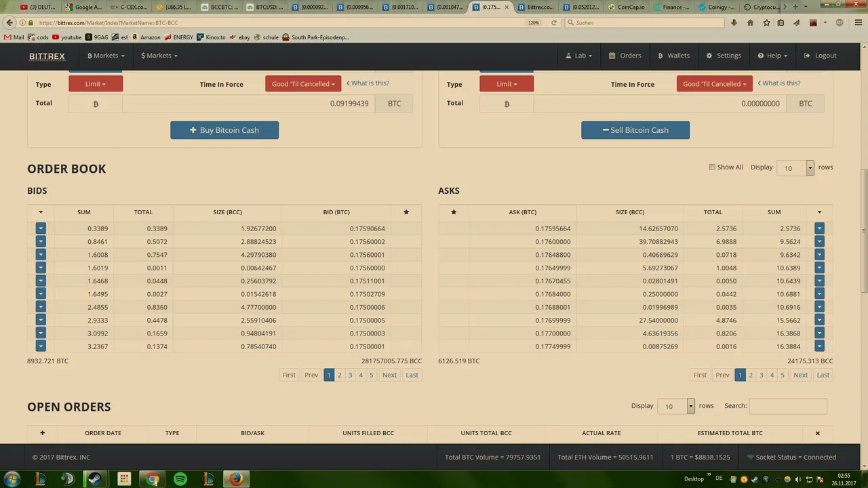Switch to CoinCap.io browser tab
Screen dimensions: 868x488
click(x=627, y=7)
